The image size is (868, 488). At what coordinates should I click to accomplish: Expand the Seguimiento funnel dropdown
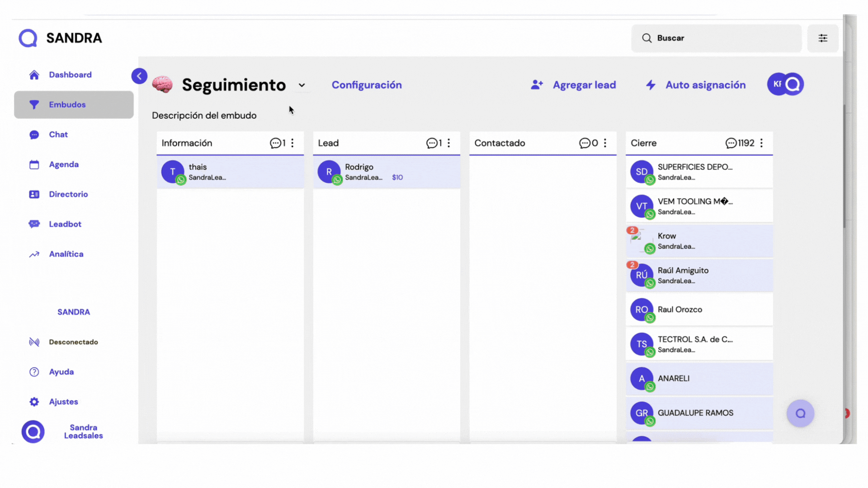302,85
